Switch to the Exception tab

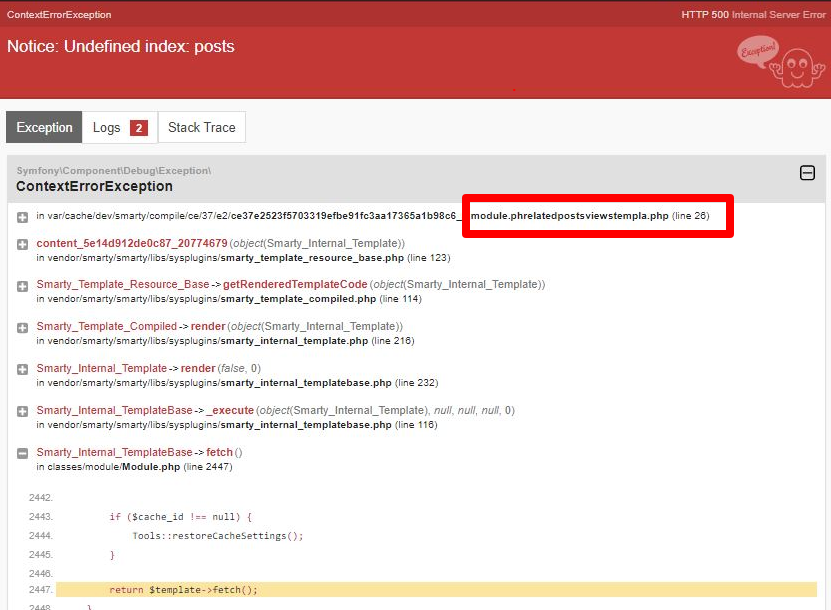click(x=44, y=127)
